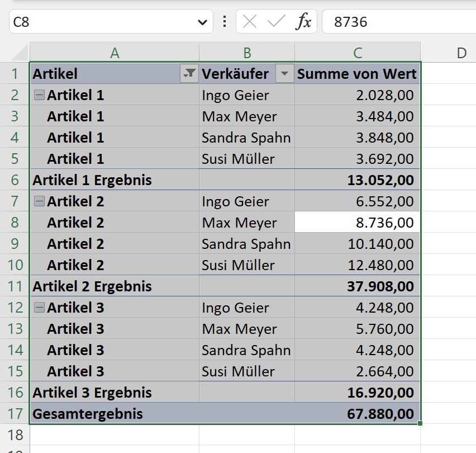
Task: Select Sandra Spahn in row 4
Action: 247,138
